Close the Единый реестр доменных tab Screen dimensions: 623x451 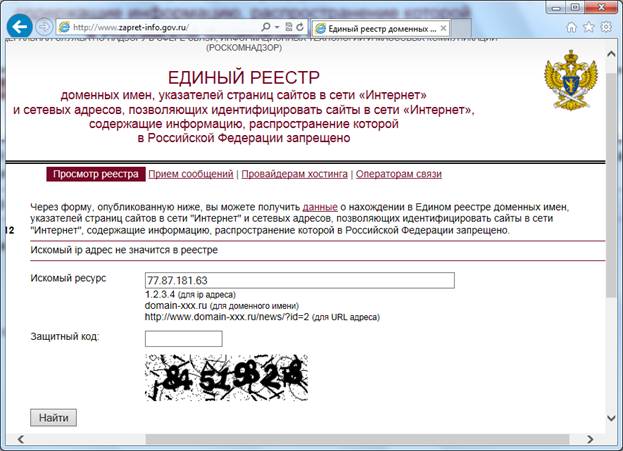point(443,28)
